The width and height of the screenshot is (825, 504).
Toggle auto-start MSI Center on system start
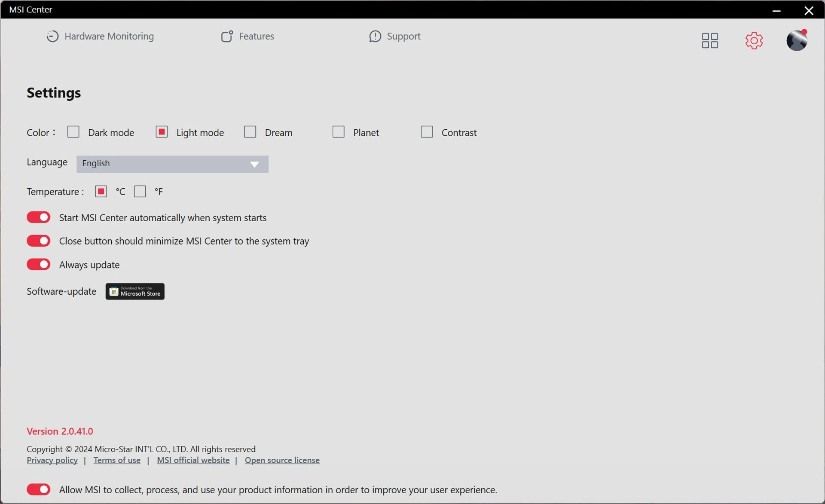pos(39,217)
